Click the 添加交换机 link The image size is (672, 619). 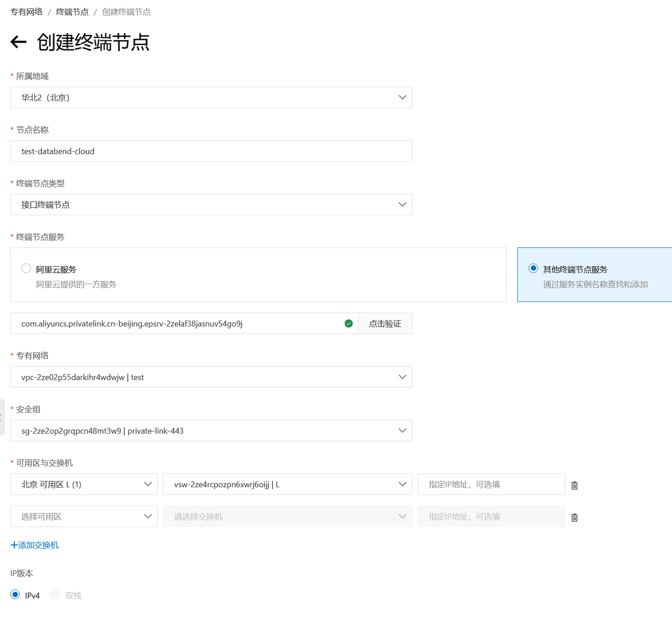point(38,545)
